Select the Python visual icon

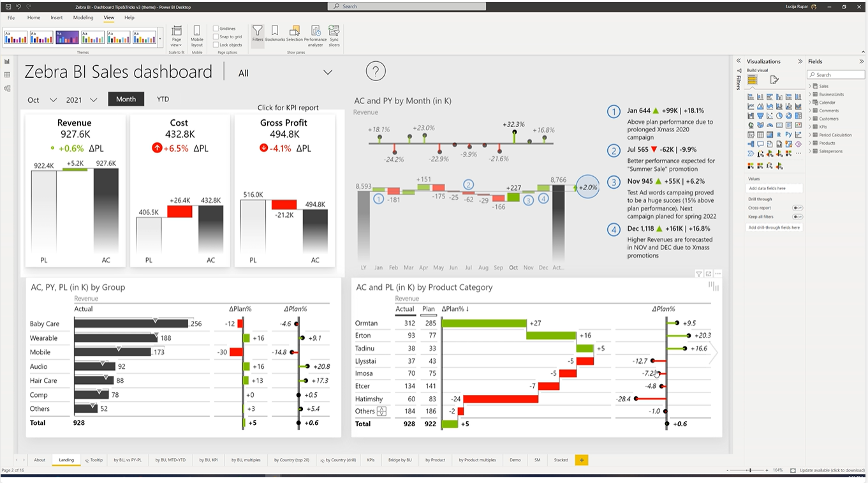[x=789, y=135]
